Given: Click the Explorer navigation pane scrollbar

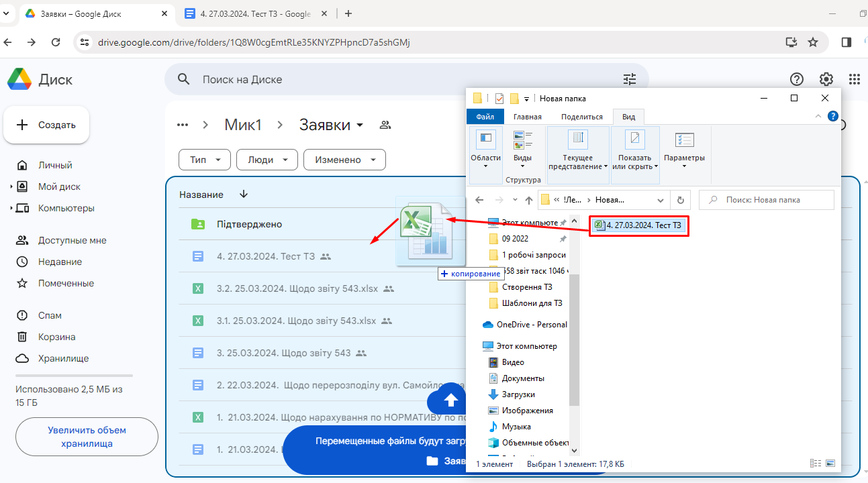Looking at the screenshot, I should pos(574,335).
